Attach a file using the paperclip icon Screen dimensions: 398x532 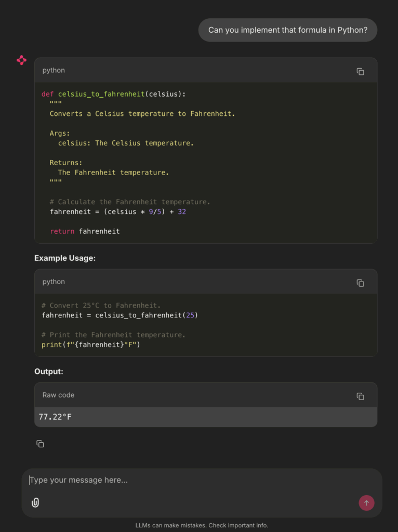pyautogui.click(x=35, y=502)
